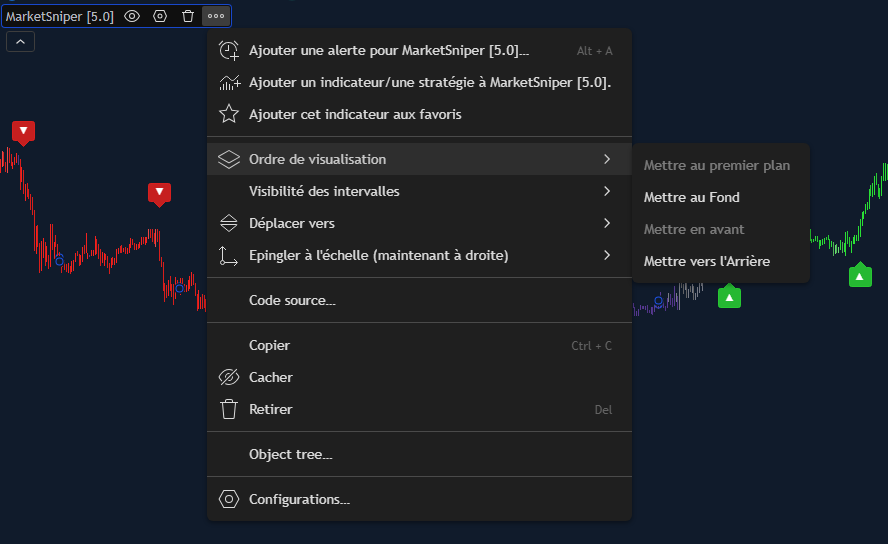Toggle MarketSniper visibility with the eye icon
Image resolution: width=888 pixels, height=544 pixels.
point(132,16)
